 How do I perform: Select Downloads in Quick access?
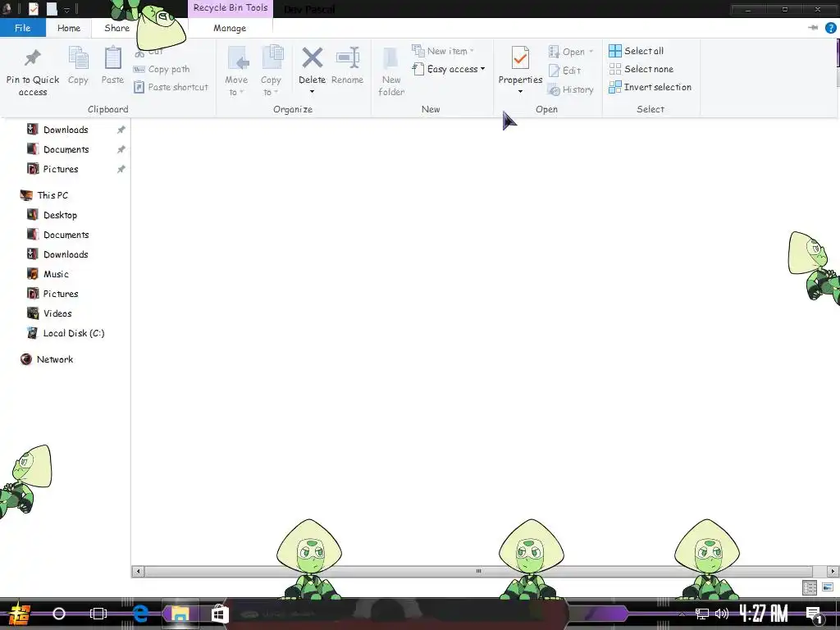(66, 130)
